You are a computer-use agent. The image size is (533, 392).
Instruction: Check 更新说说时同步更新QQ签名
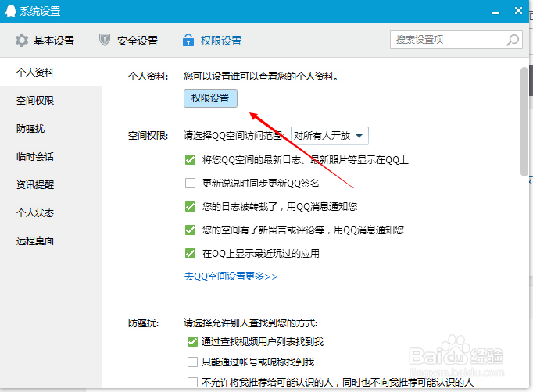tap(190, 183)
